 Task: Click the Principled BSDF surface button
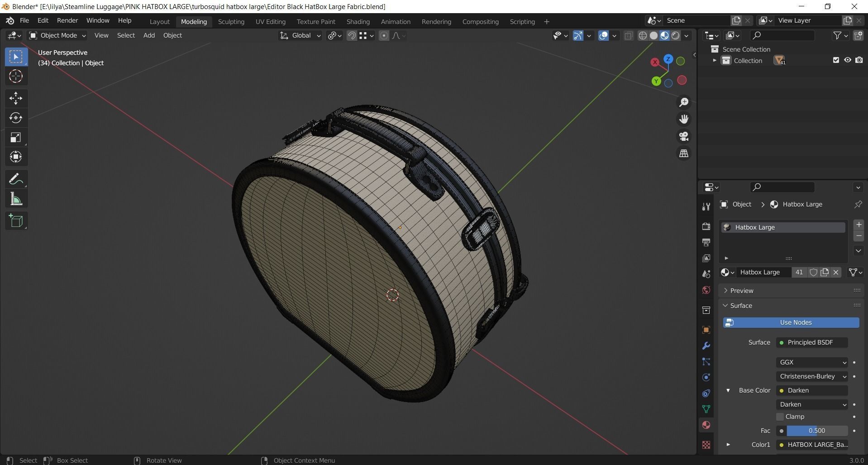click(812, 342)
